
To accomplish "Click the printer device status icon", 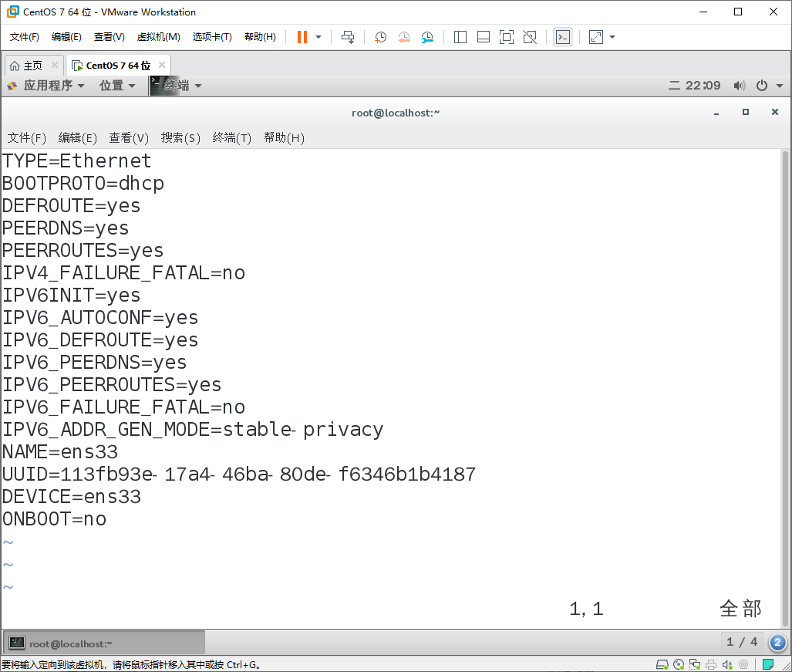I will click(711, 664).
